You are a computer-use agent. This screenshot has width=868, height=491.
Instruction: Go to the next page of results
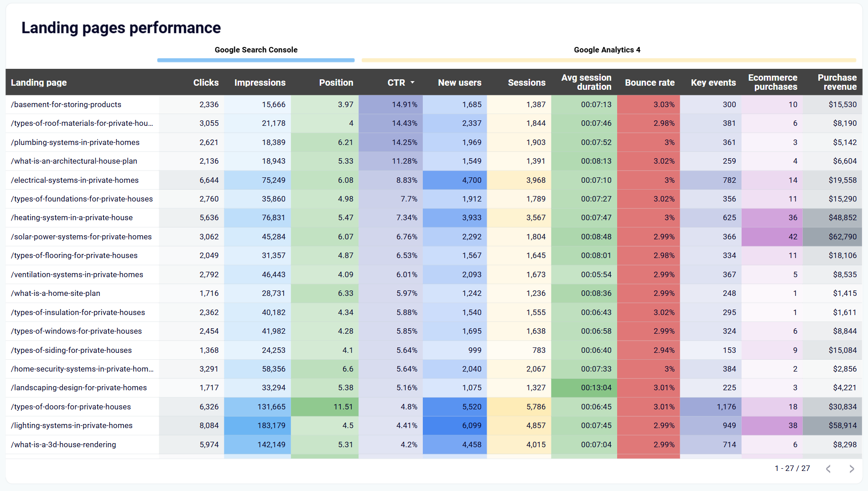pyautogui.click(x=851, y=468)
